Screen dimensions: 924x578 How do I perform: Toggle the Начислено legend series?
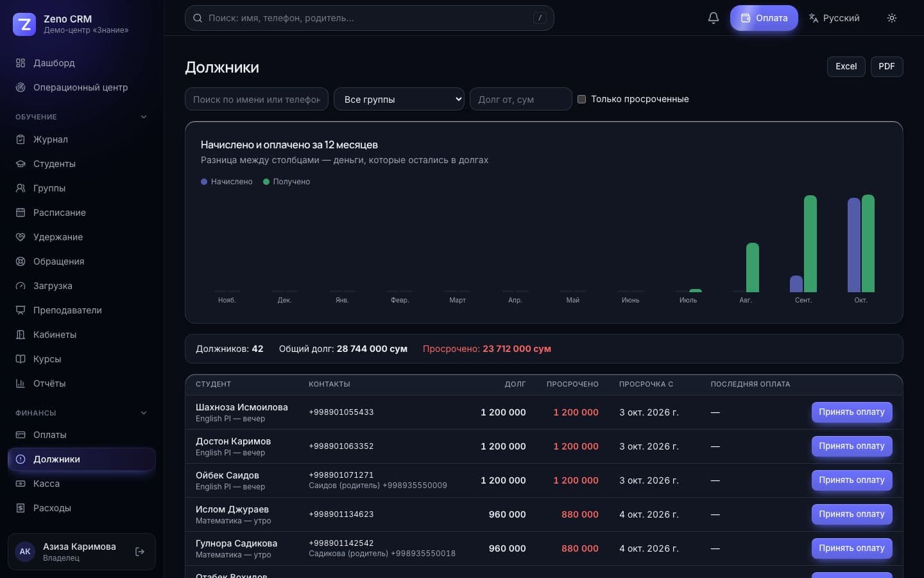coord(227,182)
